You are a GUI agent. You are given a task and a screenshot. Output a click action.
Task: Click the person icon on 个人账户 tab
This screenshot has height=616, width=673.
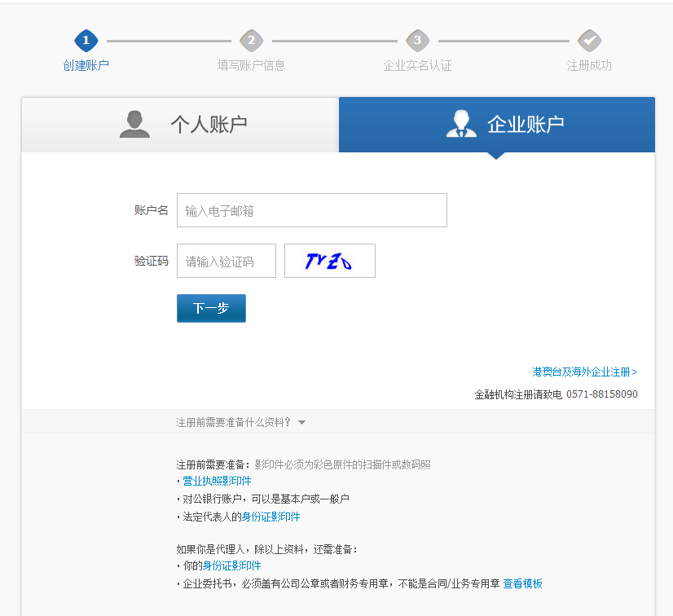[134, 124]
